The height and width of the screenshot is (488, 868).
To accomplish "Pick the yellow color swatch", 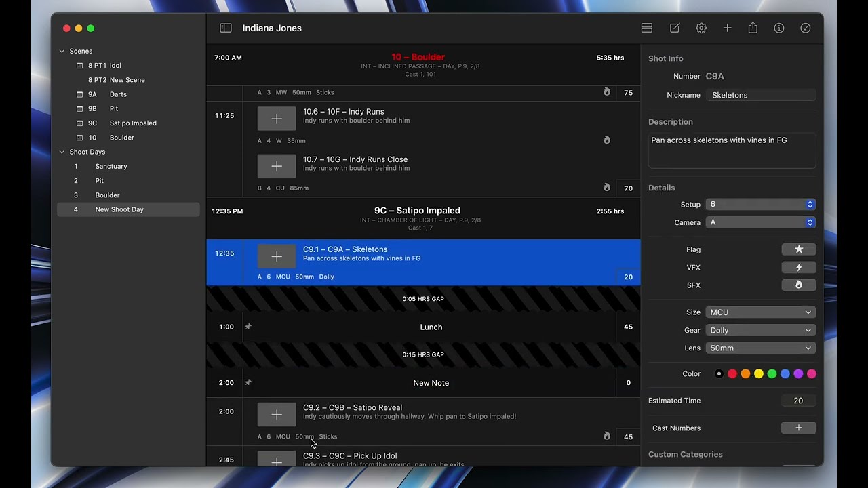I will click(x=759, y=373).
